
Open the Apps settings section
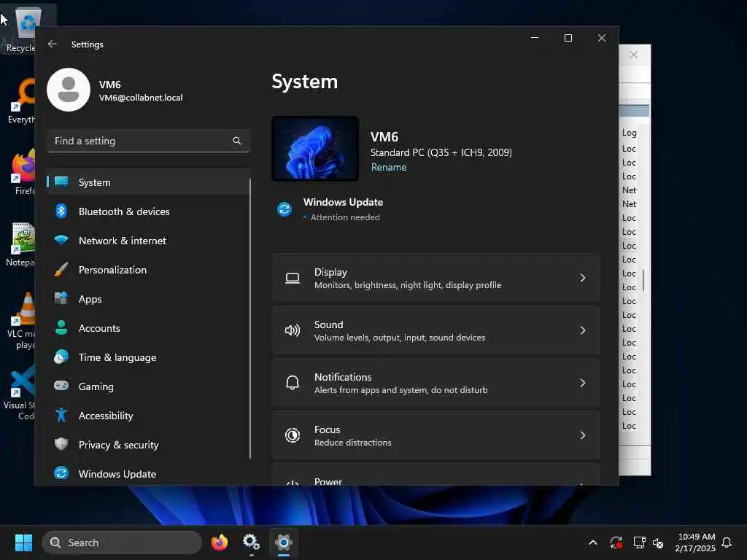(x=148, y=298)
